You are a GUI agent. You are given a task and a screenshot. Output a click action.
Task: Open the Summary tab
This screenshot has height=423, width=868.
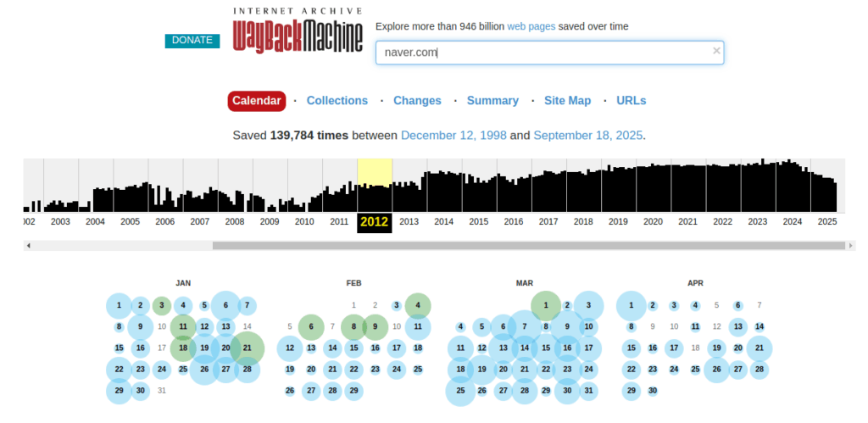(492, 101)
